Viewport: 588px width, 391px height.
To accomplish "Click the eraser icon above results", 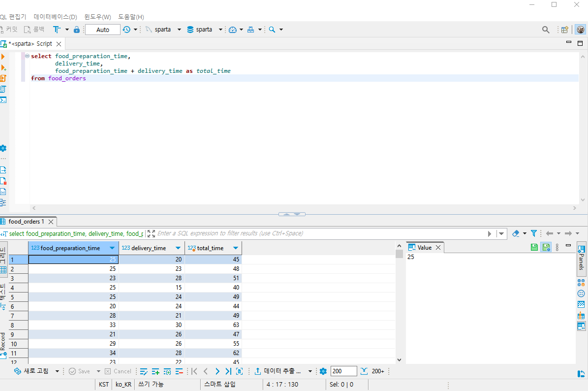I will tap(516, 233).
